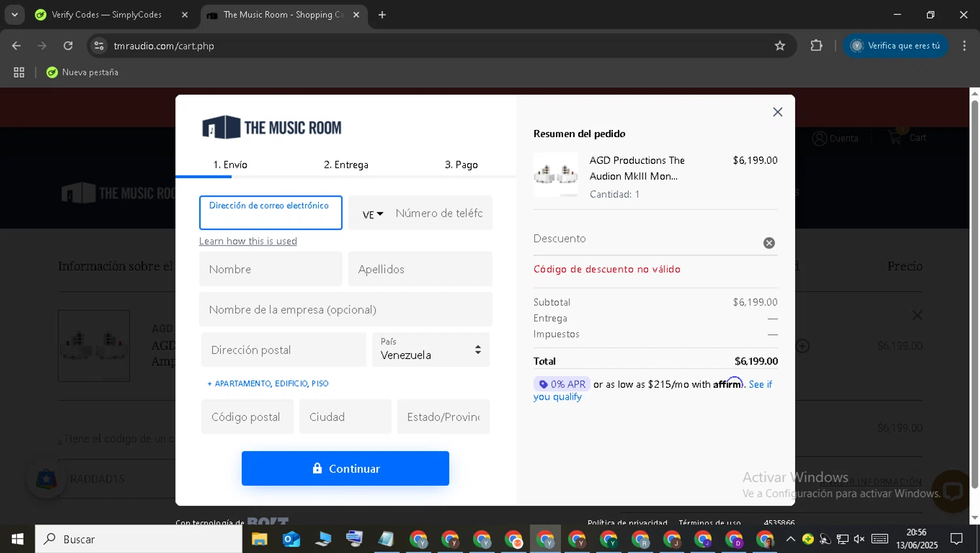Screen dimensions: 980x553
Task: Open the Nueva pestaña bookmark
Action: [x=82, y=72]
